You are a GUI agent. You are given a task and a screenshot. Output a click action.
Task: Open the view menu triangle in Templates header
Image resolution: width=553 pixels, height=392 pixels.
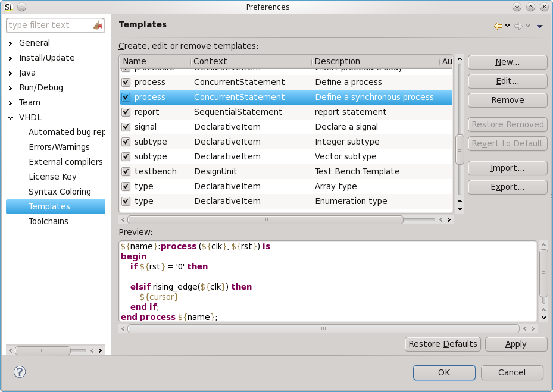point(539,26)
